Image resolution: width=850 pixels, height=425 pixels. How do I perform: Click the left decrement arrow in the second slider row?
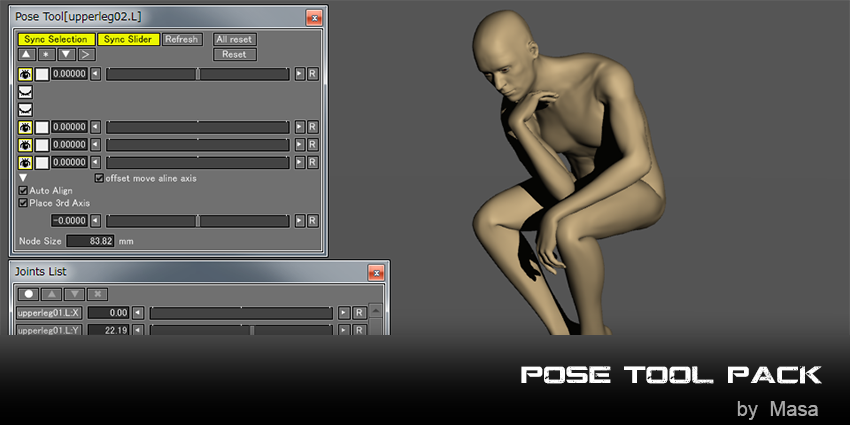pyautogui.click(x=95, y=127)
